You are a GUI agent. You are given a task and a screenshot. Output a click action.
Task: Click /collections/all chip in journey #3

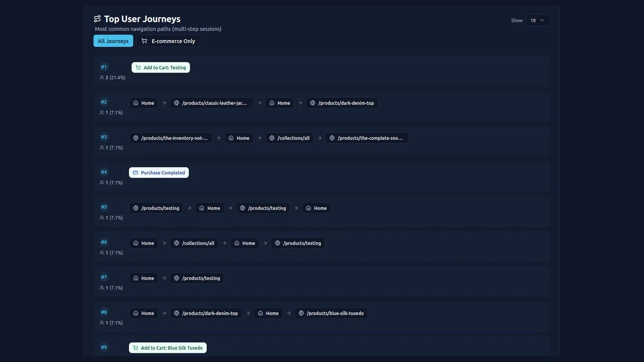[x=289, y=138]
